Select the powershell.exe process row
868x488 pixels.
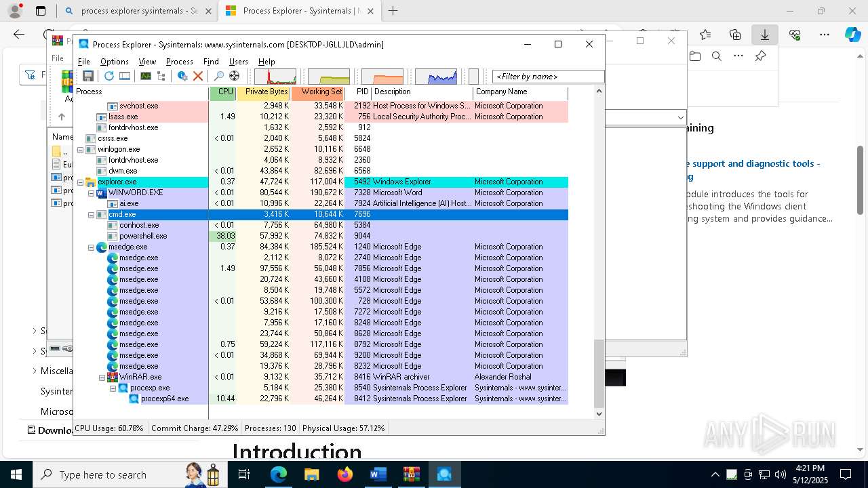pyautogui.click(x=320, y=236)
